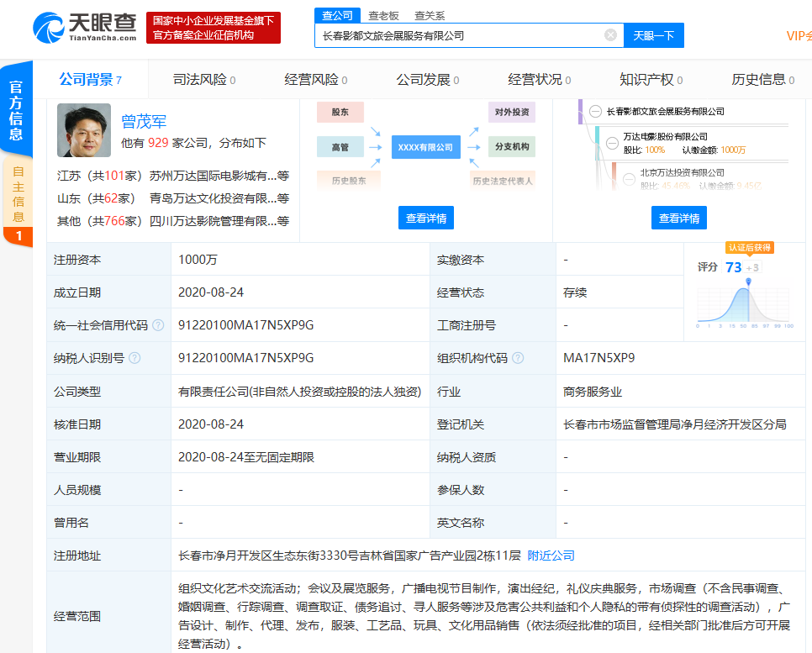The width and height of the screenshot is (812, 653).
Task: Open 青岛万达文化投资有限...等 company entry
Action: click(x=219, y=198)
